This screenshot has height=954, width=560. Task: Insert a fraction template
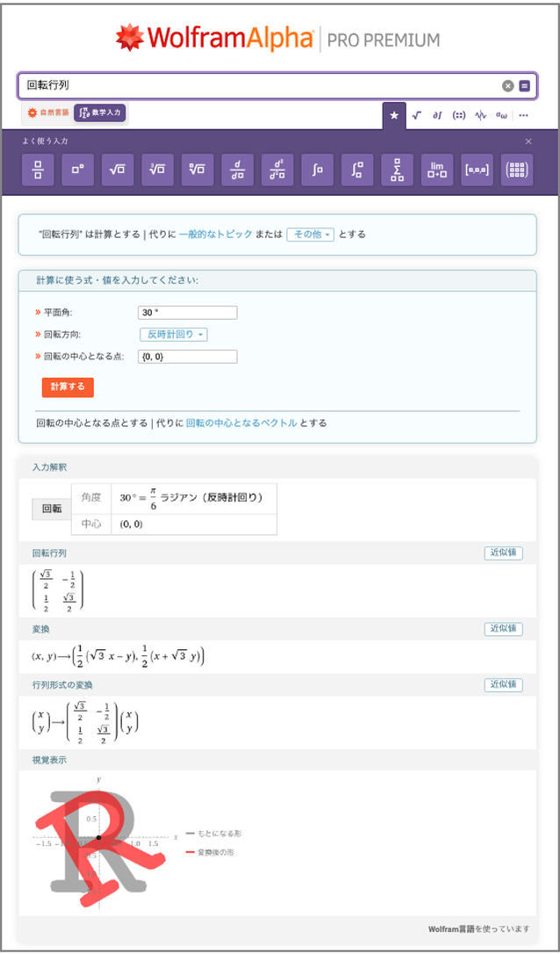pyautogui.click(x=38, y=170)
